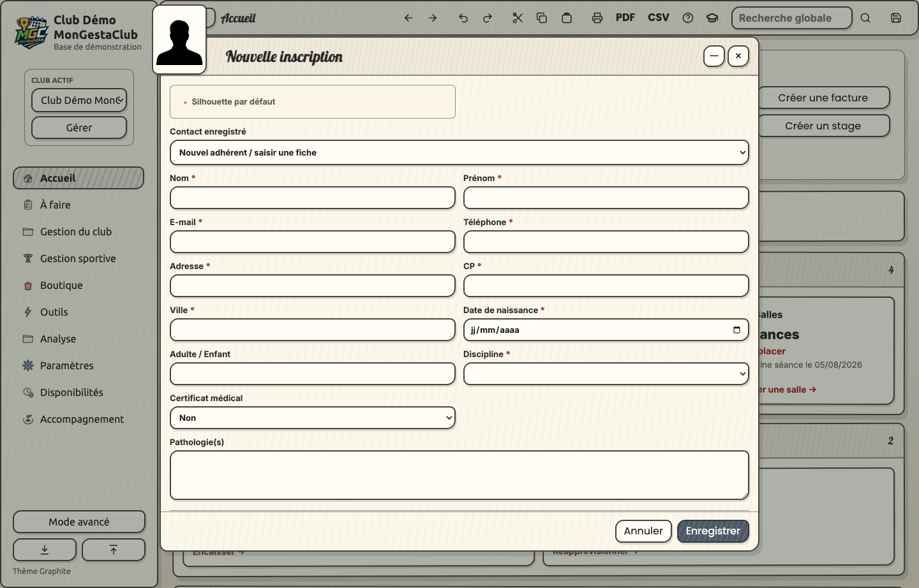Viewport: 919px width, 588px height.
Task: Click the Nom input field
Action: (x=313, y=198)
